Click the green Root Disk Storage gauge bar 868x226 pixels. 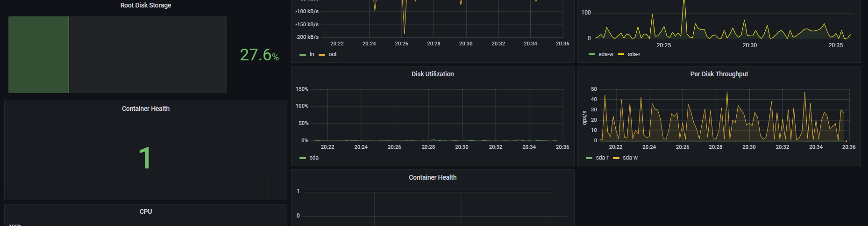[39, 55]
